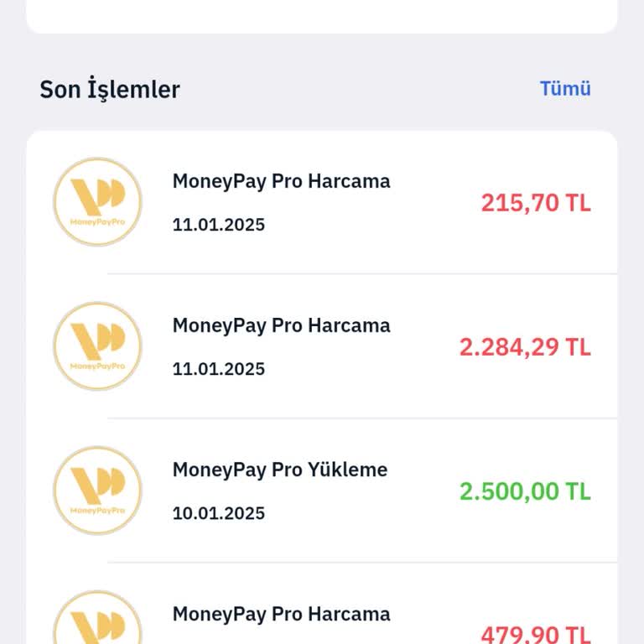Tap the divider line below the Yükleme transaction
644x644 pixels.
pos(362,563)
